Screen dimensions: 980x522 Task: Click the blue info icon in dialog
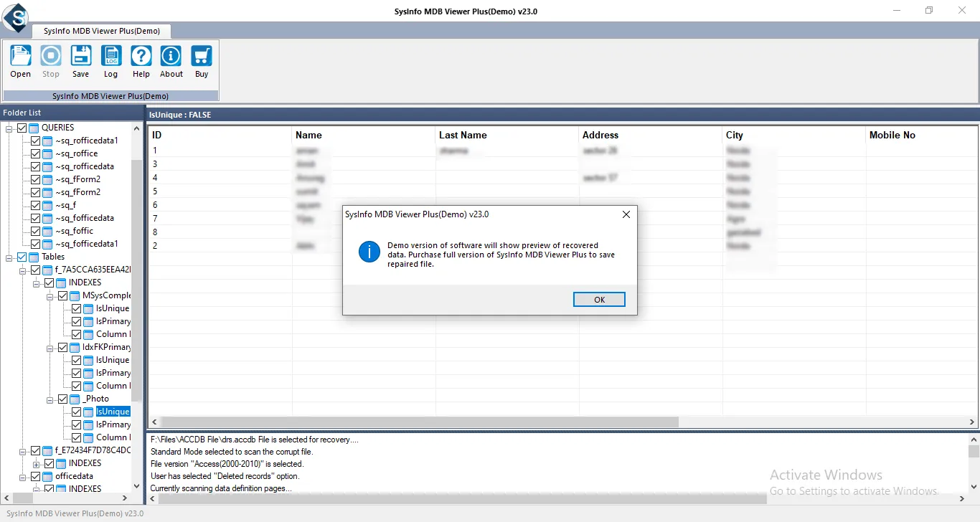click(369, 251)
